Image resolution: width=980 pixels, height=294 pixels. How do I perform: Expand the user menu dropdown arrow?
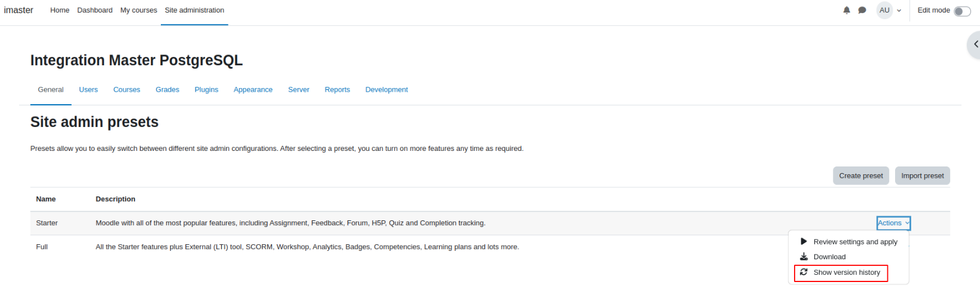899,11
